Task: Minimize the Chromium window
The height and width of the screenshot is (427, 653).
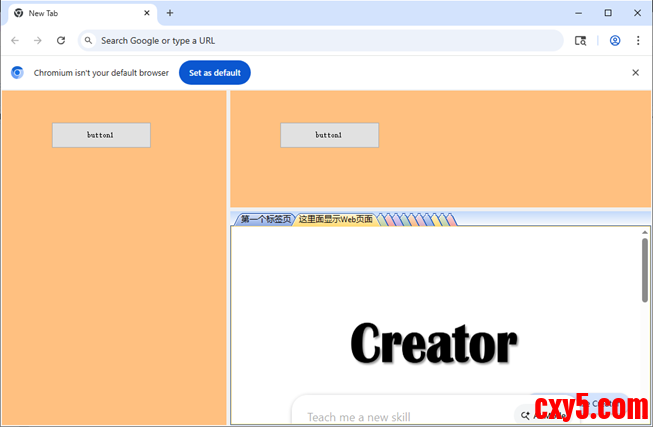Action: 578,13
